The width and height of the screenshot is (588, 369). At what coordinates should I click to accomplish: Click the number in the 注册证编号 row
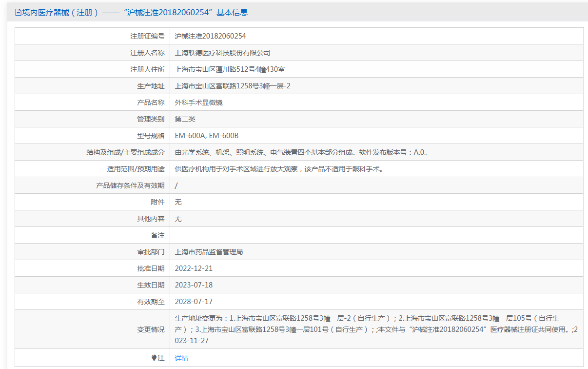coord(210,36)
